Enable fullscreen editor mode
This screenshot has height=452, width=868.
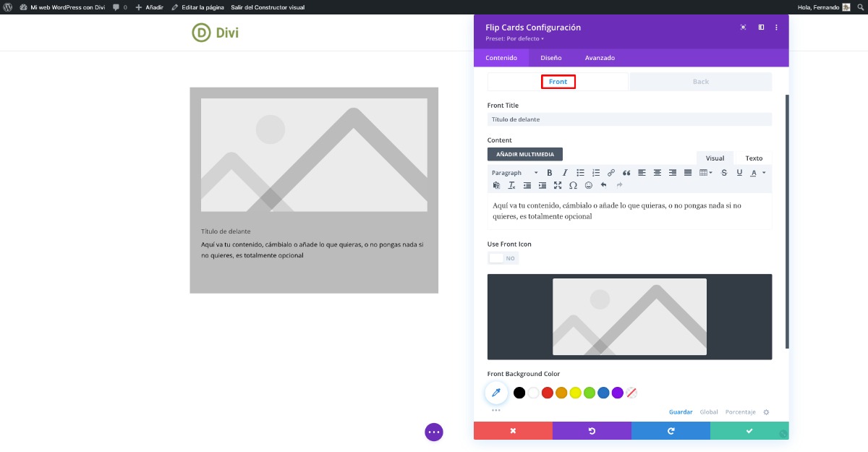coord(558,185)
